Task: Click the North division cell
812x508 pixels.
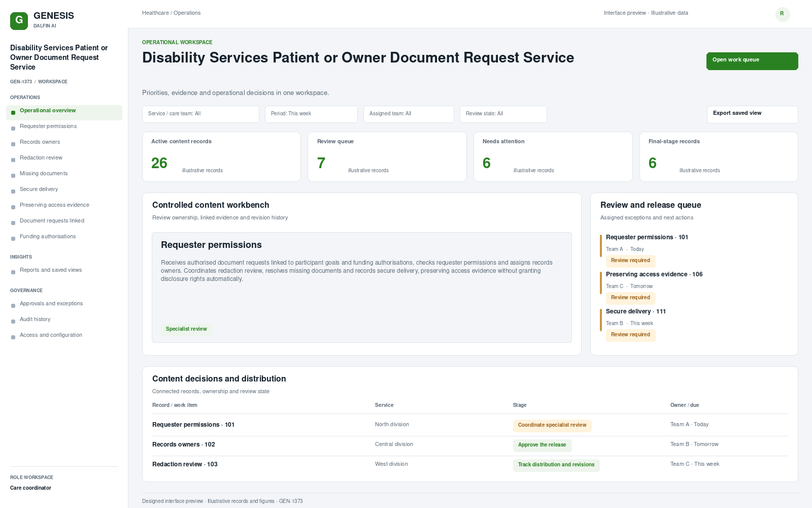Action: click(392, 425)
